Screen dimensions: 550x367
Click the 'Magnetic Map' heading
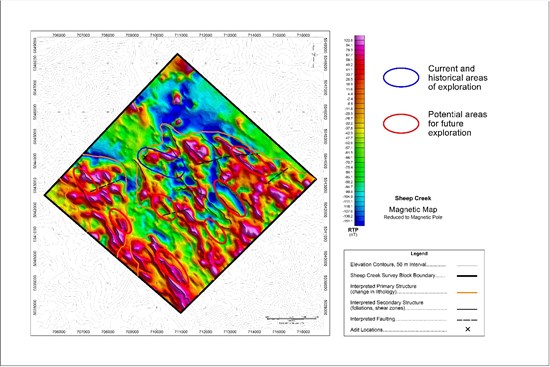click(413, 209)
